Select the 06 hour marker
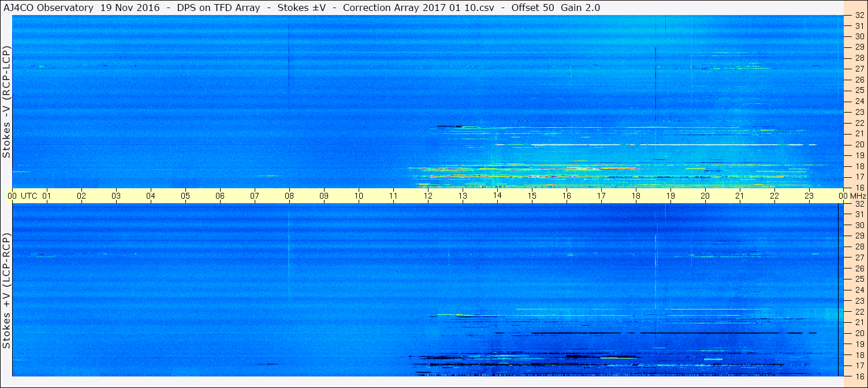This screenshot has height=388, width=868. pos(221,196)
